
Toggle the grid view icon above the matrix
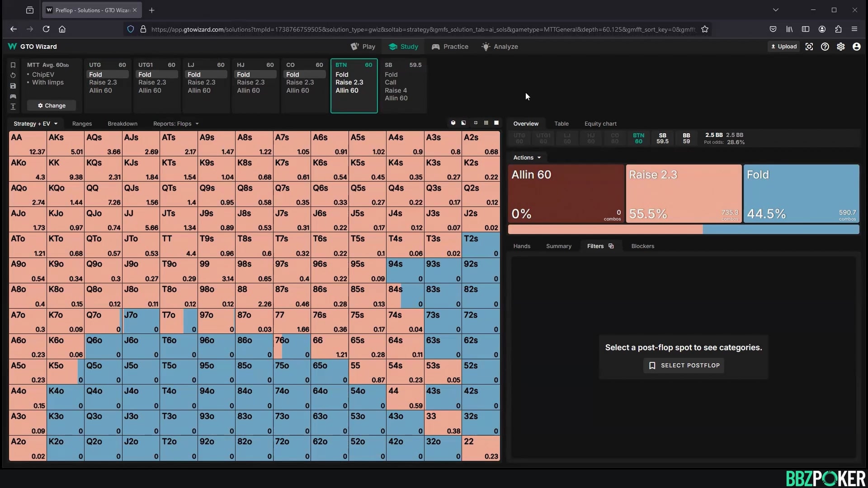point(486,123)
